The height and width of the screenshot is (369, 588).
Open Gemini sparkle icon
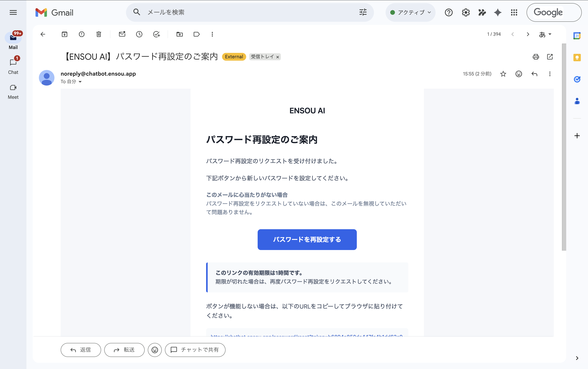498,12
